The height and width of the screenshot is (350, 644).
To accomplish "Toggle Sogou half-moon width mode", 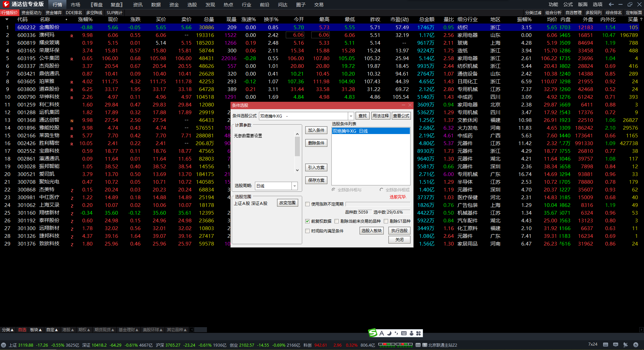I will [x=389, y=333].
